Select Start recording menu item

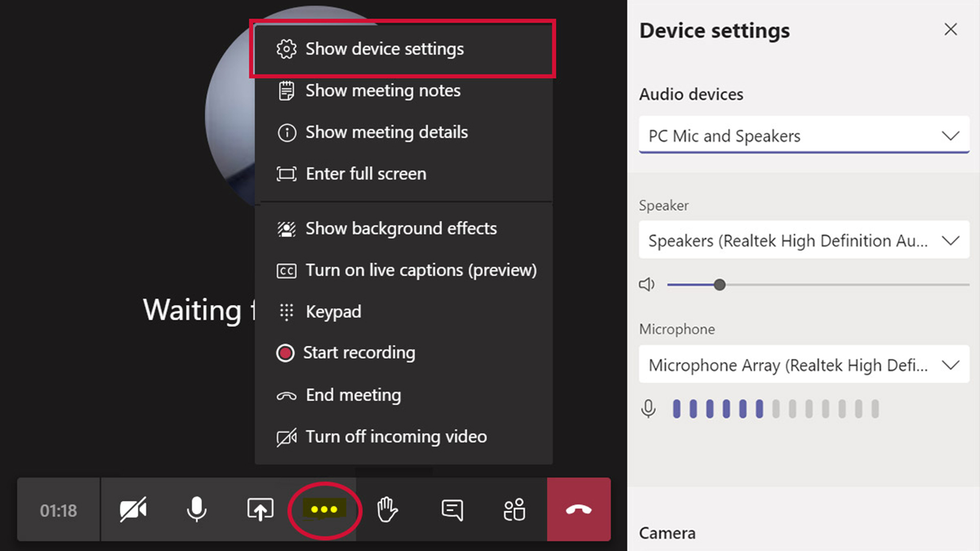click(x=359, y=353)
